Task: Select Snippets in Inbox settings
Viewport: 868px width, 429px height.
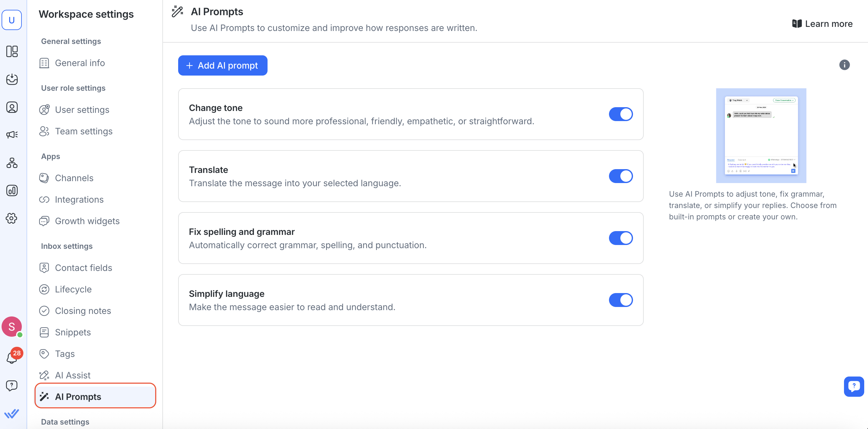Action: point(72,332)
